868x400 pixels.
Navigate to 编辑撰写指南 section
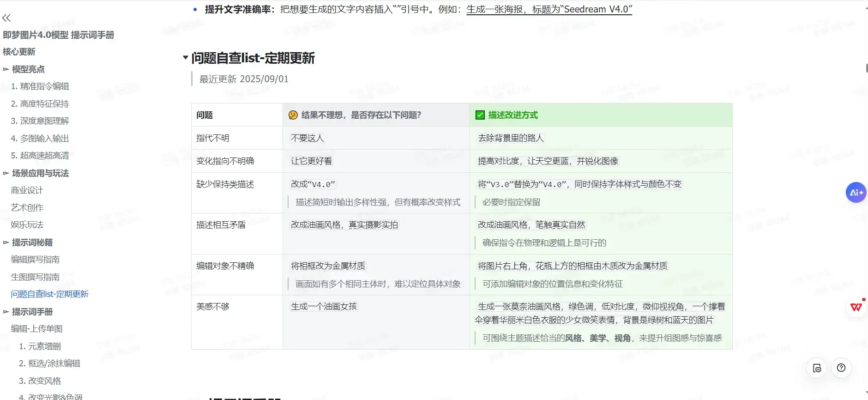click(36, 260)
